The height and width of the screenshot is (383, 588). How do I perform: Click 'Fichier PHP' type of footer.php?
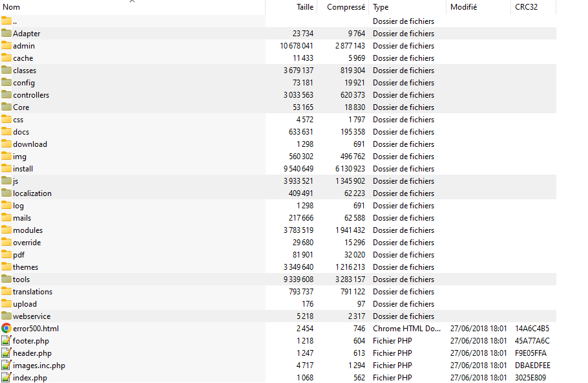click(392, 341)
